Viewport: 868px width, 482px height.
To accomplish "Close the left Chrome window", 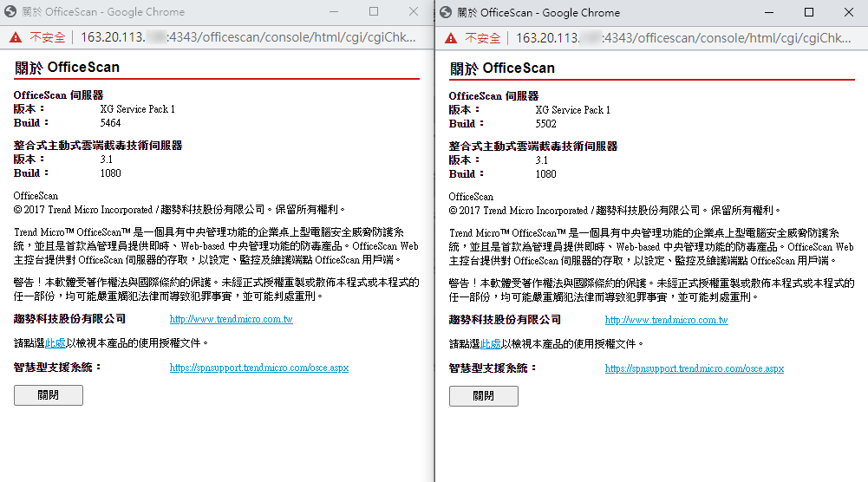I will [414, 11].
